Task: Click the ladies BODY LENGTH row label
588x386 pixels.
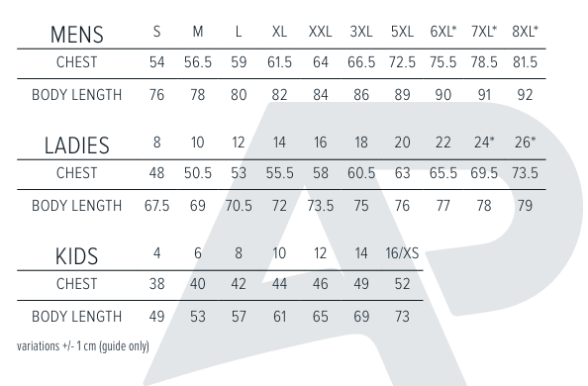Action: click(x=77, y=206)
